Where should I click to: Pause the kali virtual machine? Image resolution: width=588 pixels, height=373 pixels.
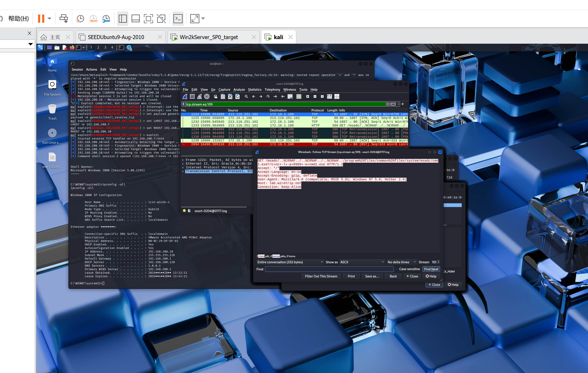pos(41,19)
